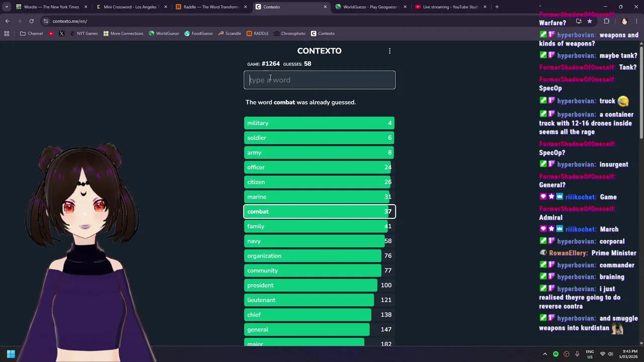Image resolution: width=644 pixels, height=362 pixels.
Task: Switch to the Mini Crossword Los Angeles tab
Action: tap(131, 7)
